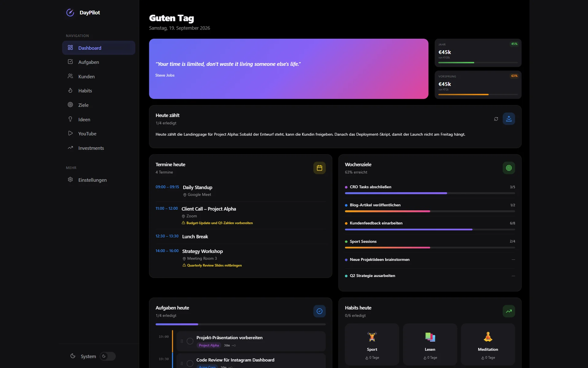Click drag handle of Projekt-Präsentation task
This screenshot has width=588, height=368.
point(182,341)
